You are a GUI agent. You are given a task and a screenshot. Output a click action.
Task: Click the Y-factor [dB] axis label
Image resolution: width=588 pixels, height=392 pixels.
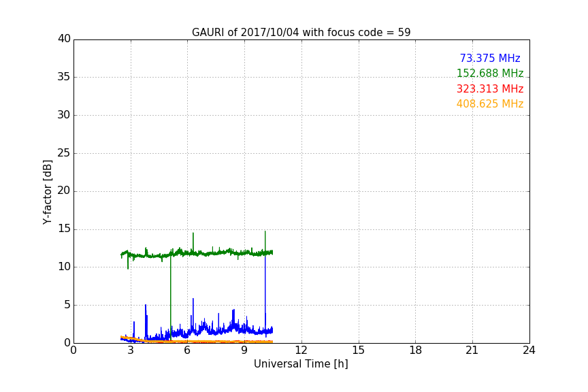tap(47, 192)
